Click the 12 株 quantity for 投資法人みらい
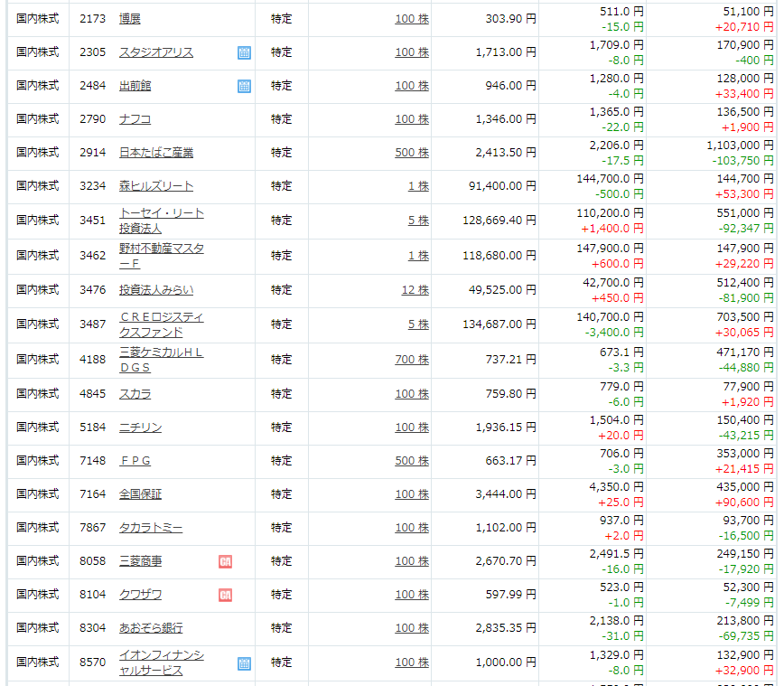This screenshot has height=686, width=784. coord(415,290)
